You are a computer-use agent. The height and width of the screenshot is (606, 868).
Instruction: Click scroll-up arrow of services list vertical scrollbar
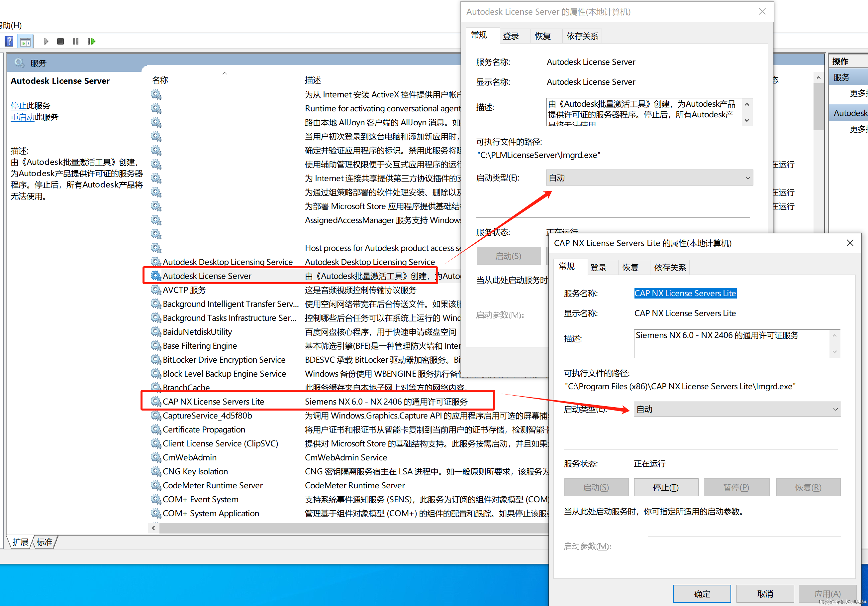pos(819,78)
